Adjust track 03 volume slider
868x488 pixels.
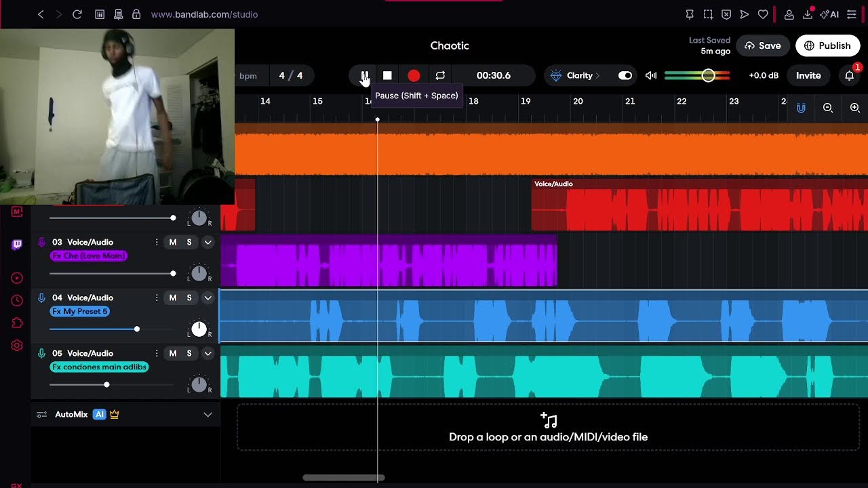tap(173, 273)
